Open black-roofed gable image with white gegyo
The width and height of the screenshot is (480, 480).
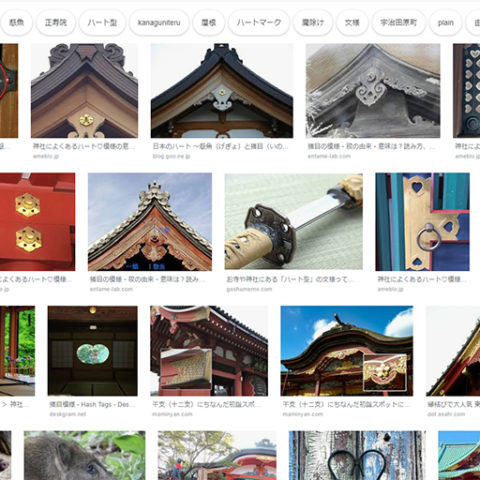(x=222, y=91)
